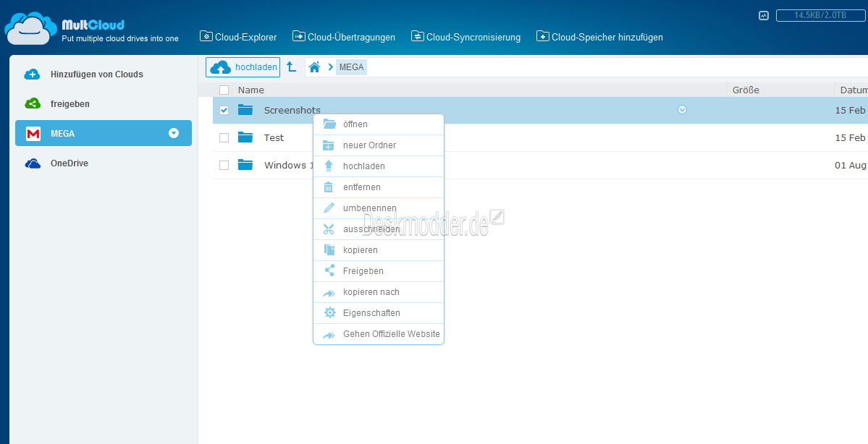The image size is (868, 444).
Task: Choose Freigeben from context menu
Action: point(379,271)
